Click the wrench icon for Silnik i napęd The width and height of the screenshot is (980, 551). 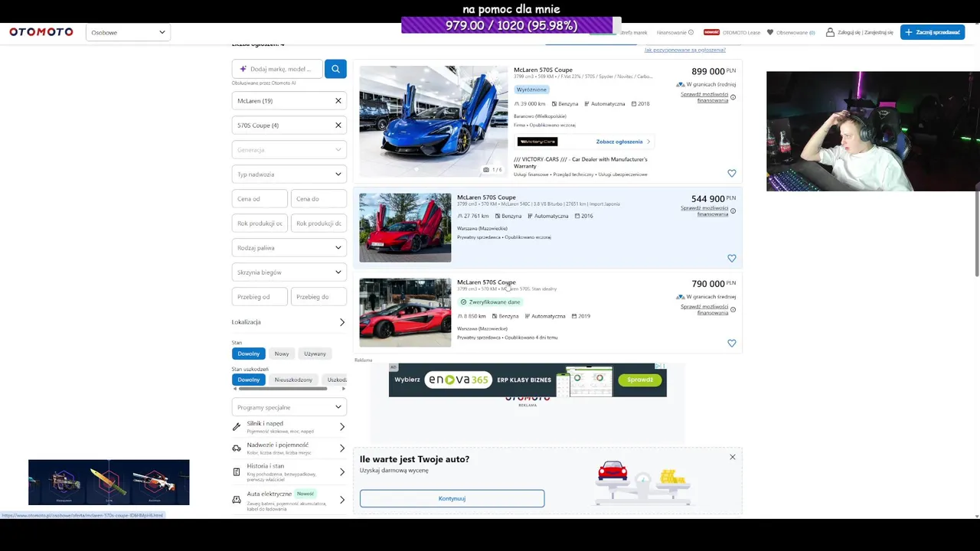click(x=237, y=427)
